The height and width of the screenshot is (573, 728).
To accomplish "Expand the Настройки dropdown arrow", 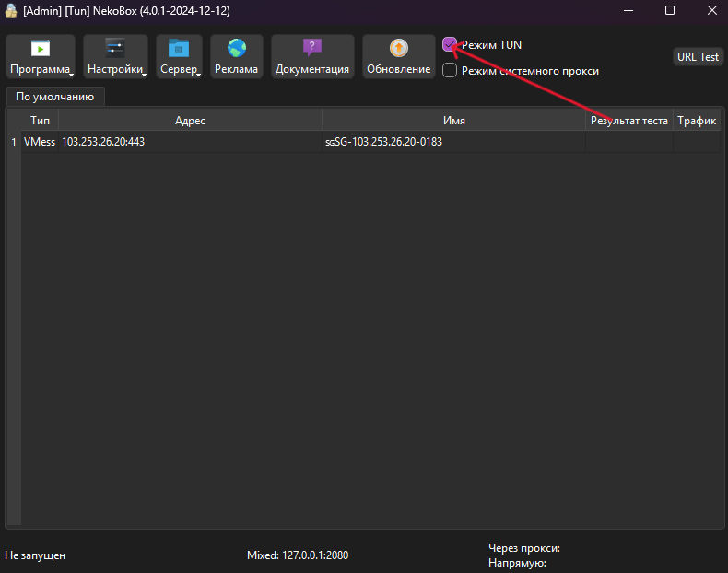I will (145, 75).
